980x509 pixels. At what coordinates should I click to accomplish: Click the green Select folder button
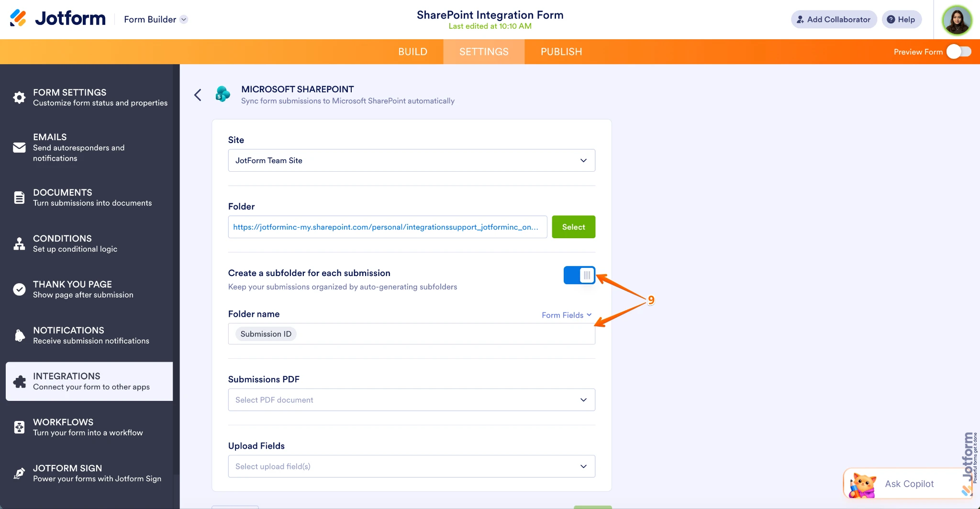point(573,227)
